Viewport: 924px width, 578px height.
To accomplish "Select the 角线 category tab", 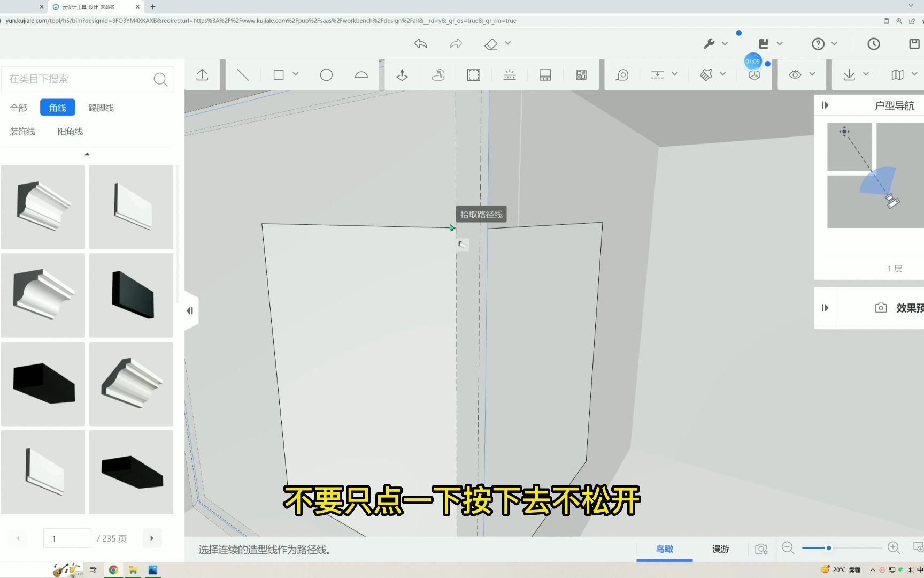I will [x=58, y=108].
